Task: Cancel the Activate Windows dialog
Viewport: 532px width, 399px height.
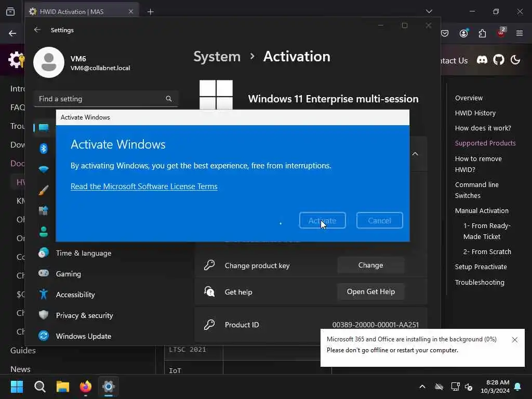Action: (379, 220)
